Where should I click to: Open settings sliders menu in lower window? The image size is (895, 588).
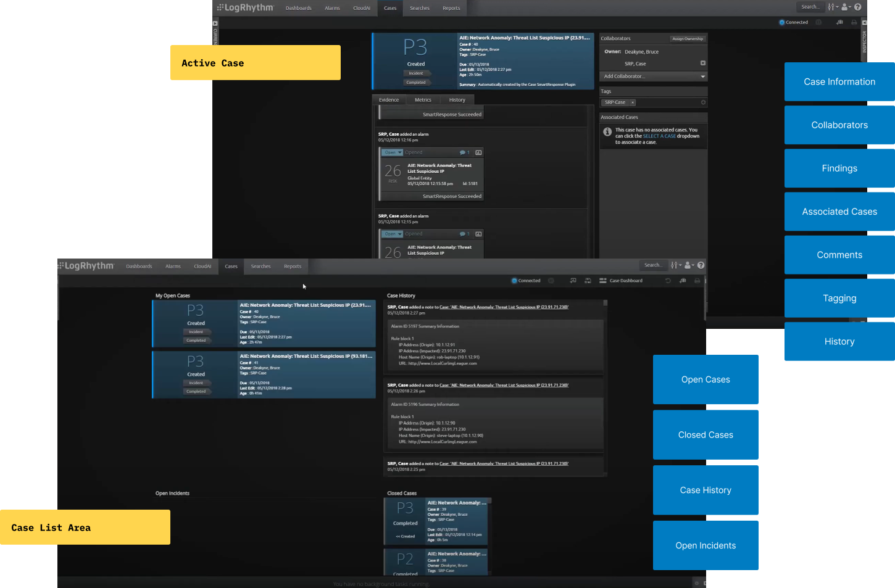tap(676, 265)
